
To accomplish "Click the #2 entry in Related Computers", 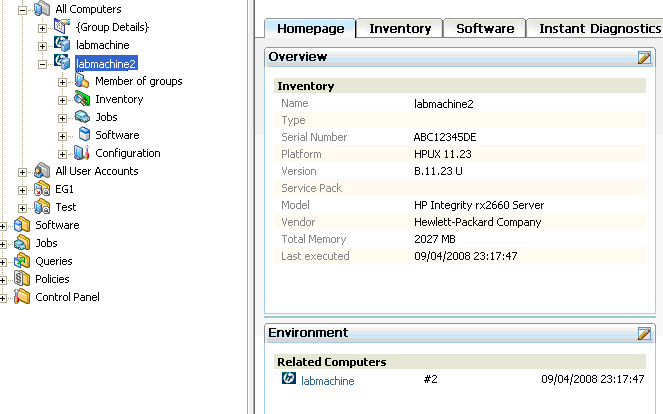I will click(x=430, y=379).
